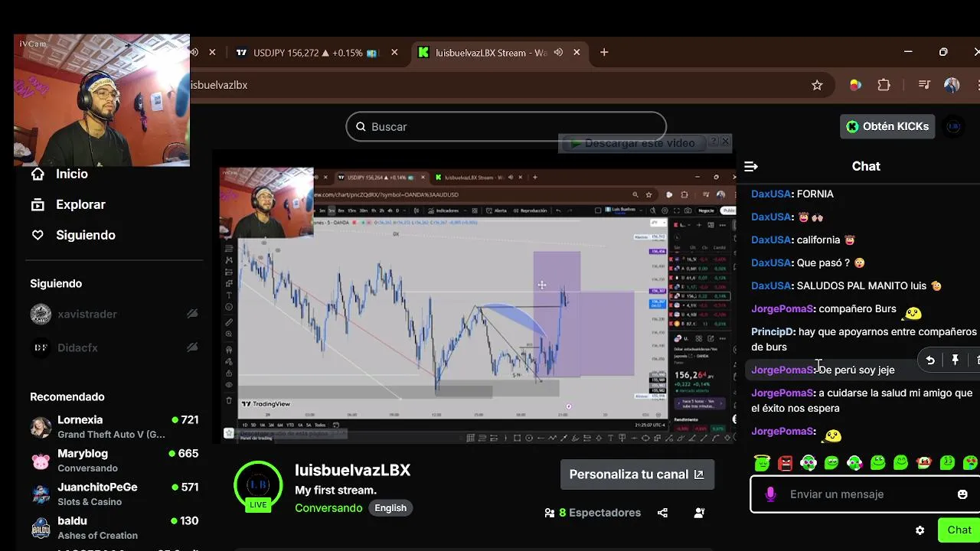The image size is (980, 551).
Task: Pin the hovered chat message
Action: [955, 360]
